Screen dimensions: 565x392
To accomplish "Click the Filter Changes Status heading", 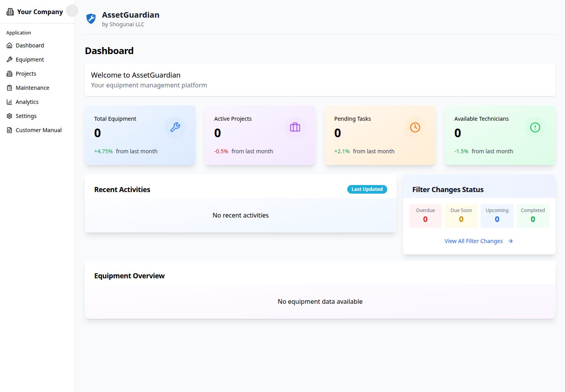I will (448, 189).
